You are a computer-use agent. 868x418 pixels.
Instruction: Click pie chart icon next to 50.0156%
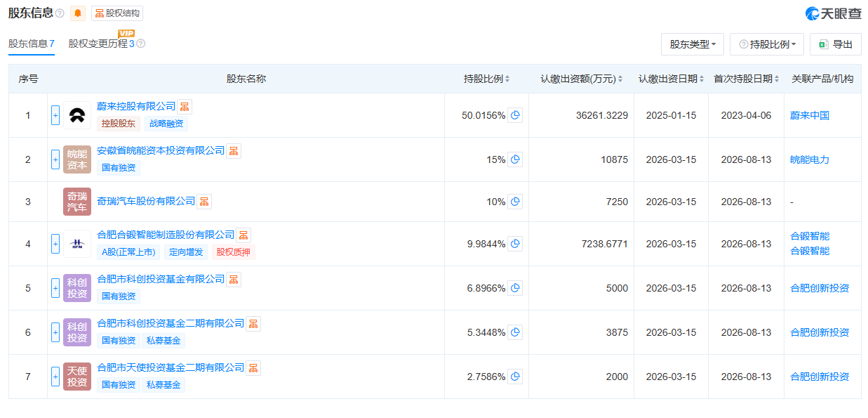516,115
